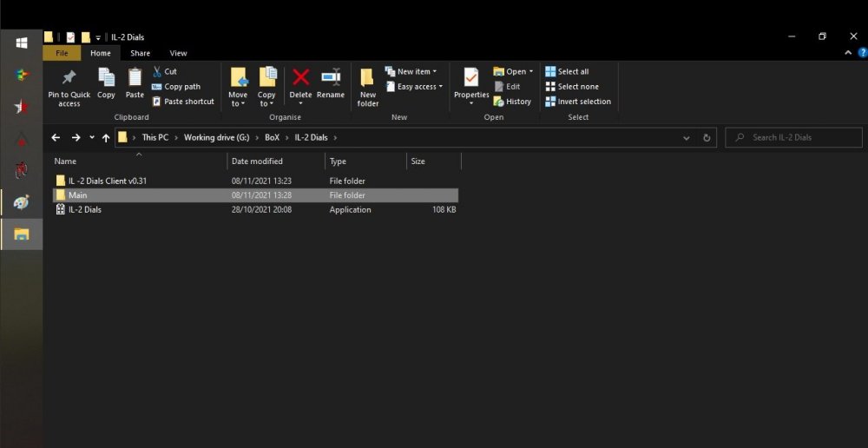Navigate to This PC in address bar

pyautogui.click(x=155, y=137)
